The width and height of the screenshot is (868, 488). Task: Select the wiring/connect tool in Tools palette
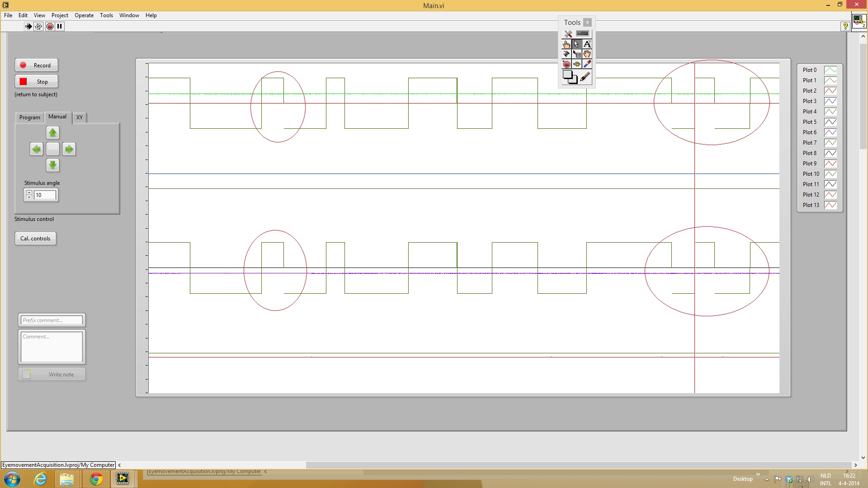click(567, 54)
